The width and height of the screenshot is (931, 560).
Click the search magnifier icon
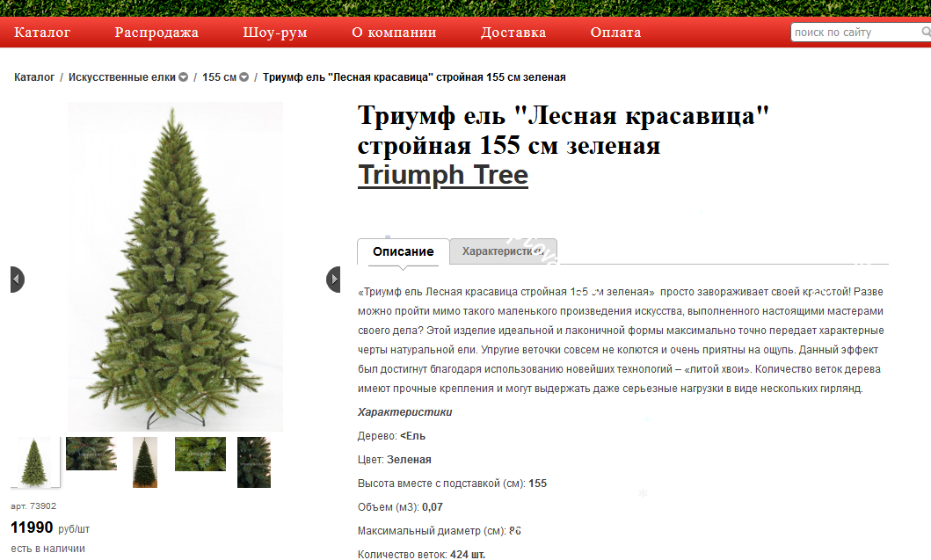tap(926, 32)
